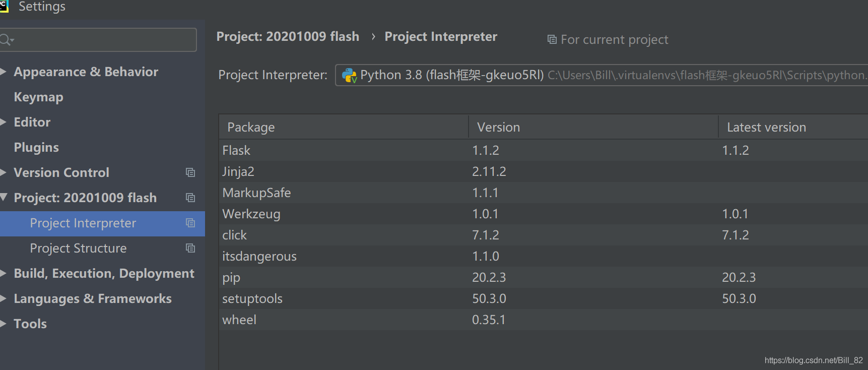Expand the Version Control section

click(x=3, y=172)
